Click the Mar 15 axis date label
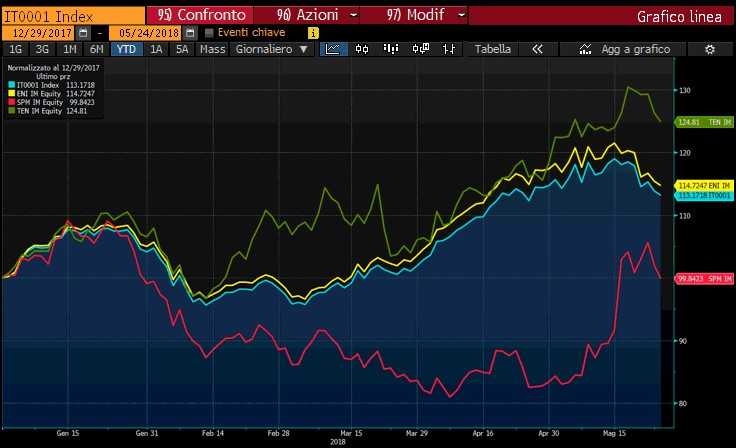 [x=351, y=433]
